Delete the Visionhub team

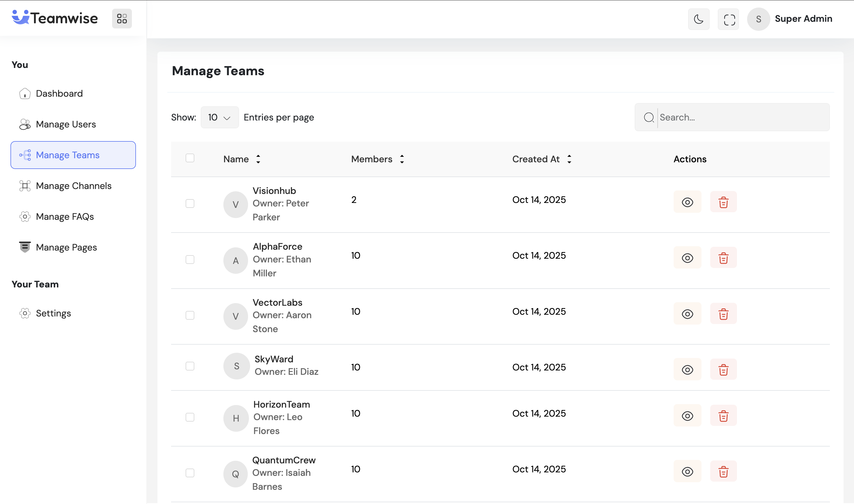[723, 202]
